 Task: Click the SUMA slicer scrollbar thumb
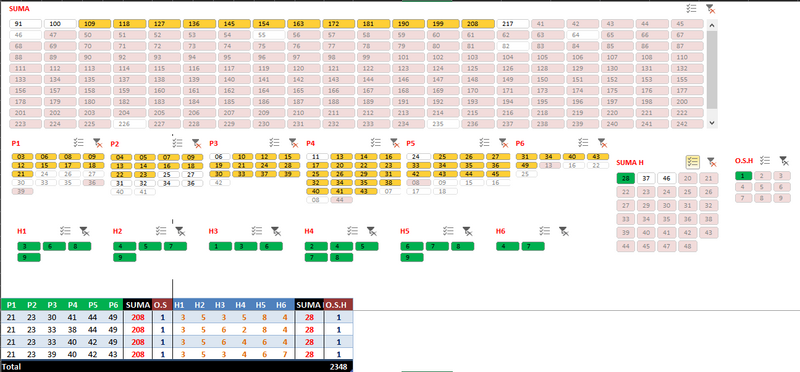(712, 69)
